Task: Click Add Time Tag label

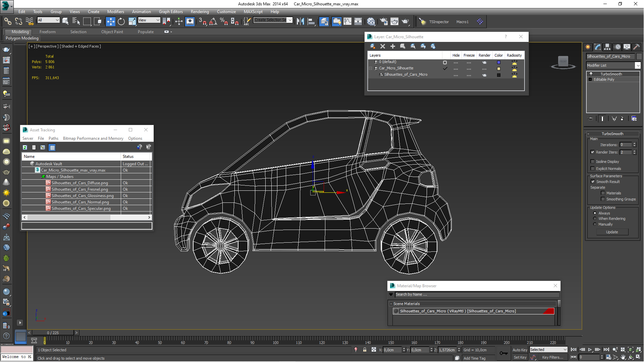Action: pyautogui.click(x=474, y=358)
